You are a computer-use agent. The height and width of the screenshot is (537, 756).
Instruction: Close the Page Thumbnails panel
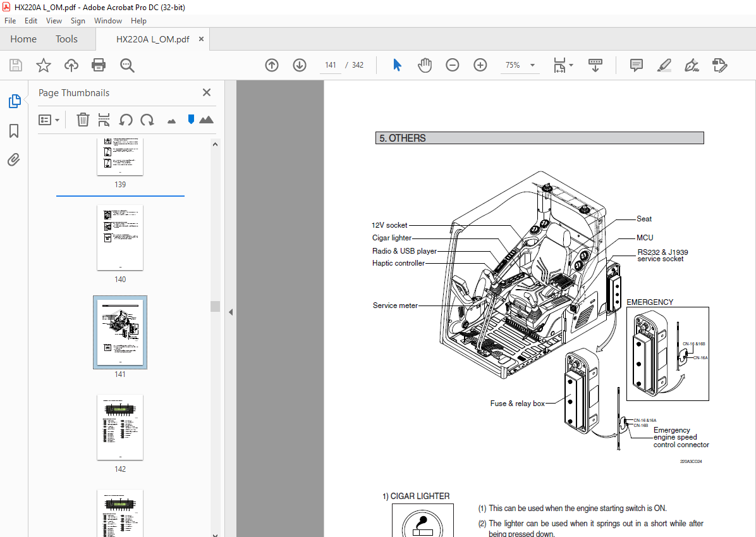pos(206,92)
